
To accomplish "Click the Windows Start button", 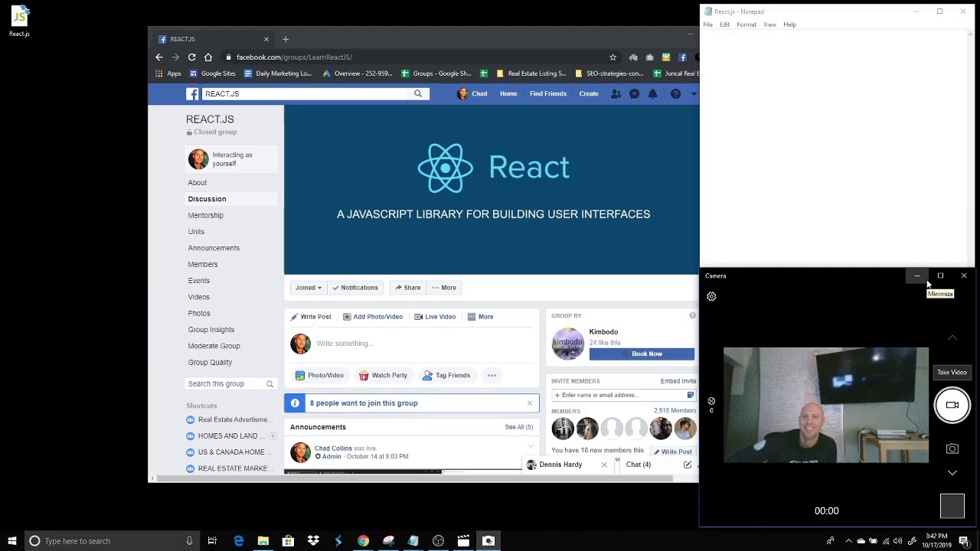I will [x=12, y=541].
